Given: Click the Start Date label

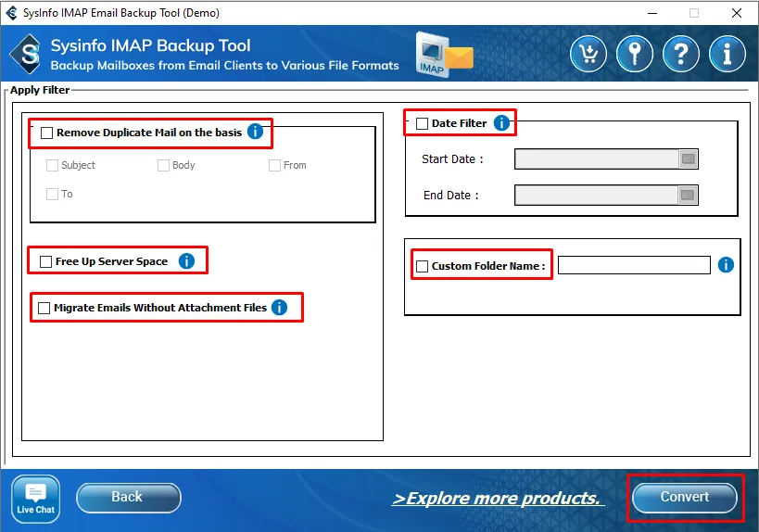Looking at the screenshot, I should [452, 159].
